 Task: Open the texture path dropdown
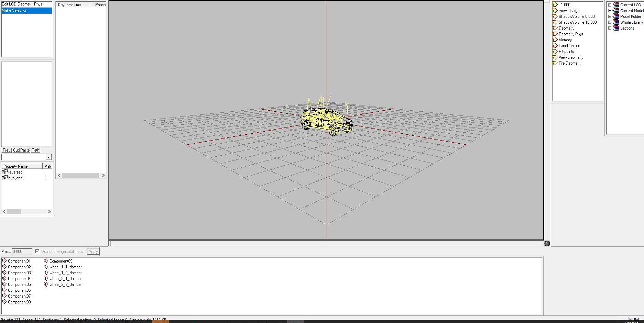click(48, 157)
